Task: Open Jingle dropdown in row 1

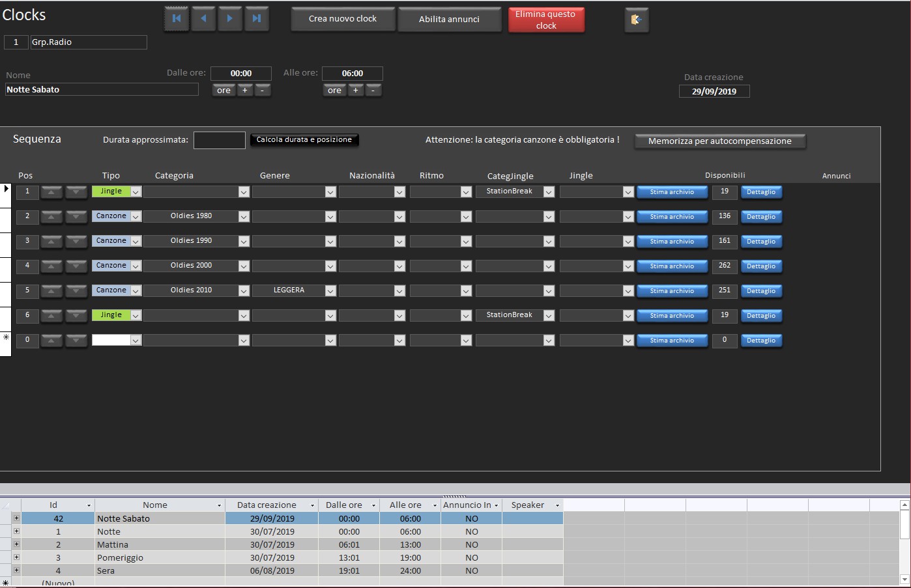Action: pos(628,191)
